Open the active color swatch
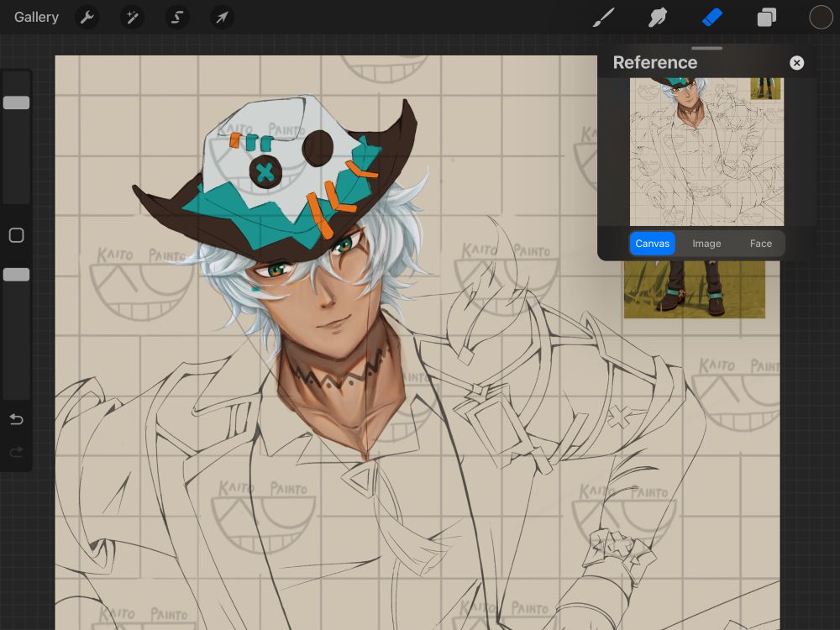840x630 pixels. point(821,17)
